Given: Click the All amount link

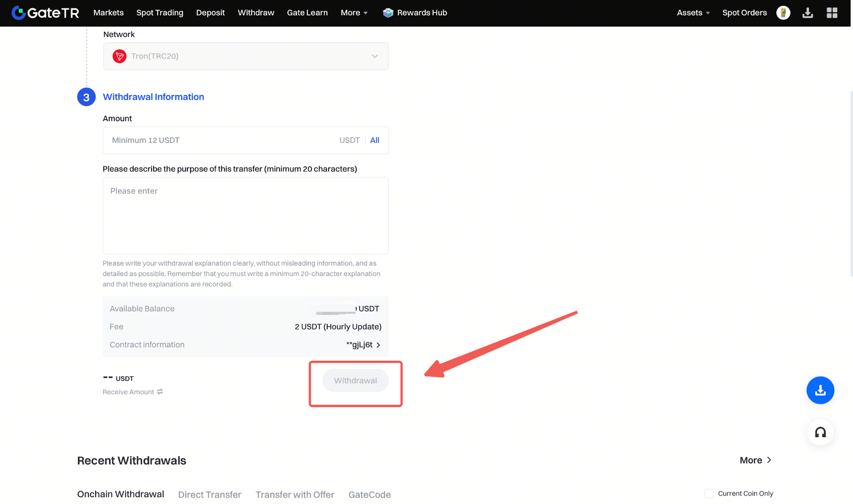Looking at the screenshot, I should (374, 140).
